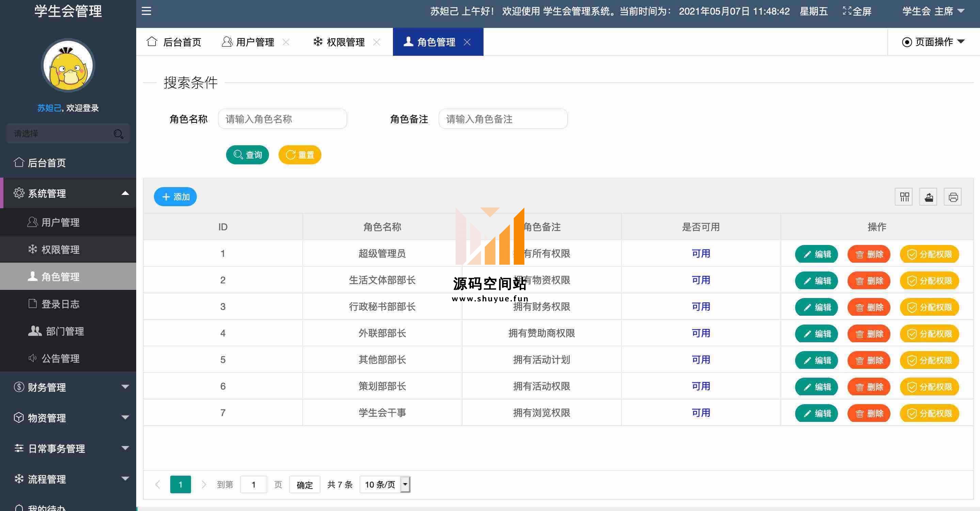Image resolution: width=980 pixels, height=511 pixels.
Task: Open the 10 条/页 page size dropdown
Action: point(385,484)
